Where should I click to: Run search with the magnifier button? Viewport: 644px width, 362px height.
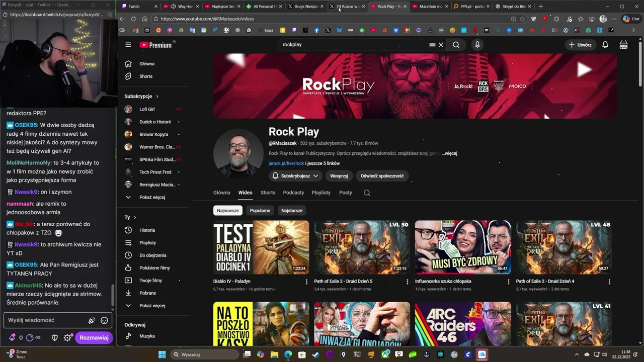456,45
